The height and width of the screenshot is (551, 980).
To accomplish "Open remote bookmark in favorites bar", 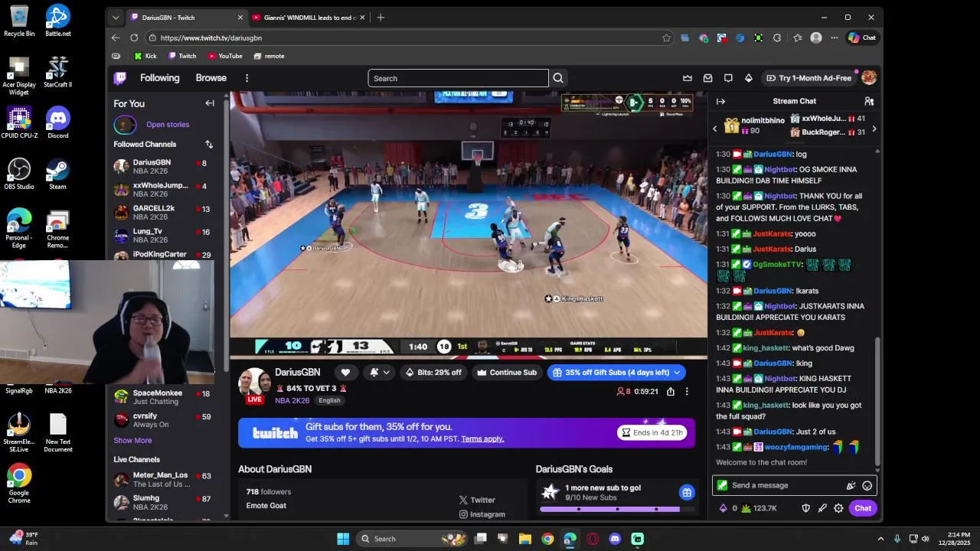I will pos(269,56).
